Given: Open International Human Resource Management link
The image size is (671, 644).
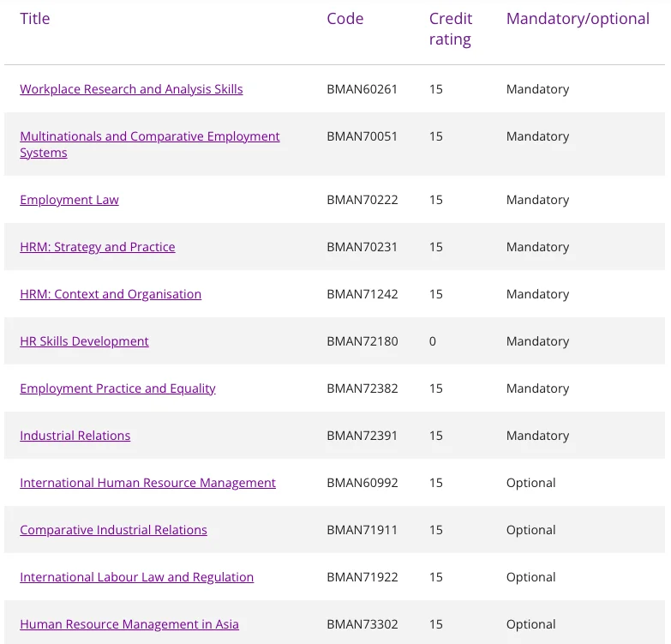Looking at the screenshot, I should [x=147, y=483].
